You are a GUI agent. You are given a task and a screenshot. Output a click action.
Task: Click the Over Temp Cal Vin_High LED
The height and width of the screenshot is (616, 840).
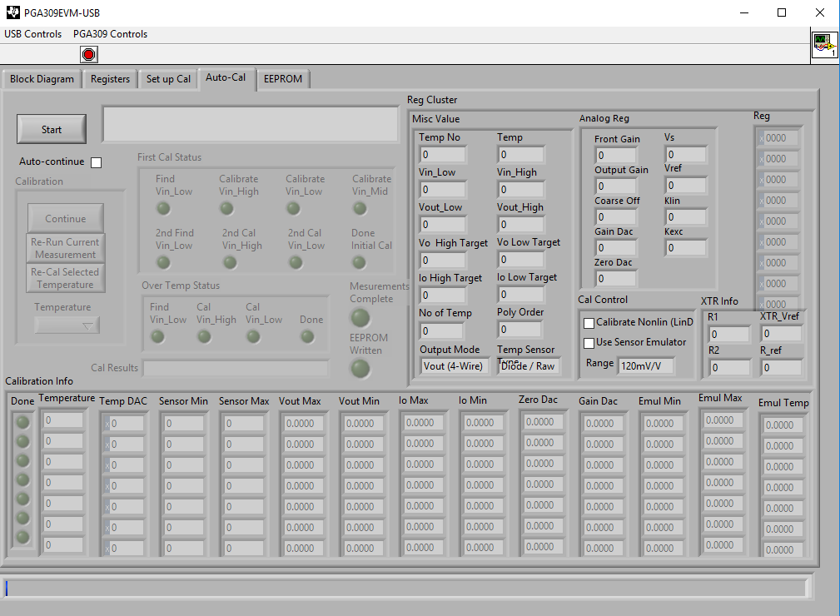[x=204, y=336]
